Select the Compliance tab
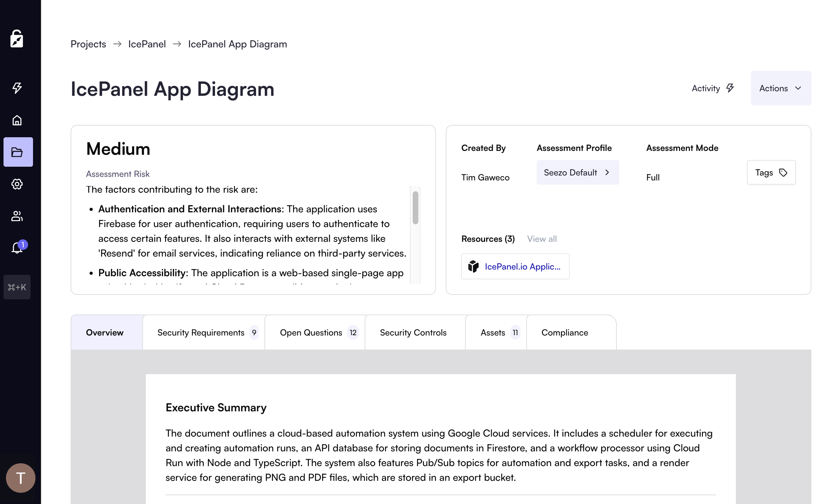Image resolution: width=836 pixels, height=504 pixels. point(564,332)
